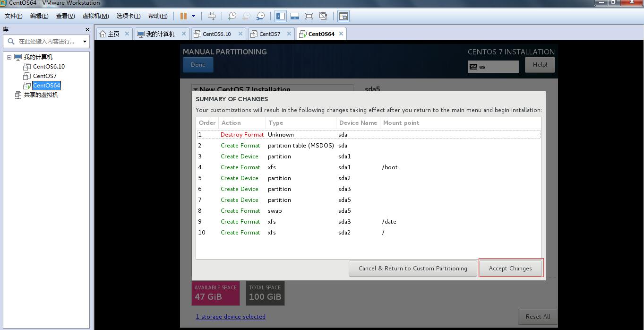The height and width of the screenshot is (330, 644).
Task: Select CentOS6.10 in the library tree
Action: pos(49,67)
